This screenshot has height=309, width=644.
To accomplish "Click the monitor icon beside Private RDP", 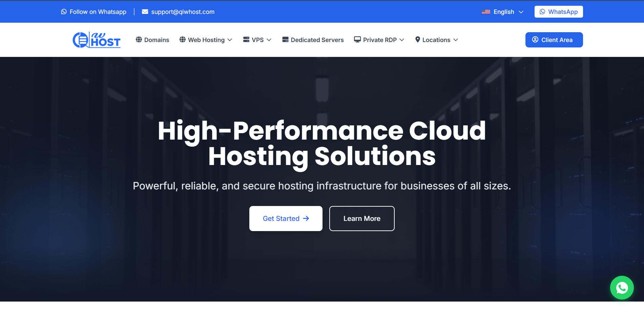I will [x=357, y=40].
